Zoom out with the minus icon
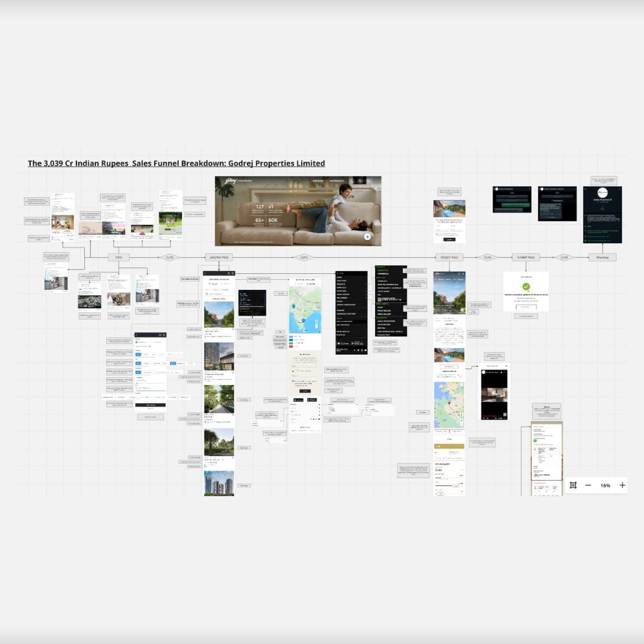Screen dimensions: 644x644 (588, 485)
